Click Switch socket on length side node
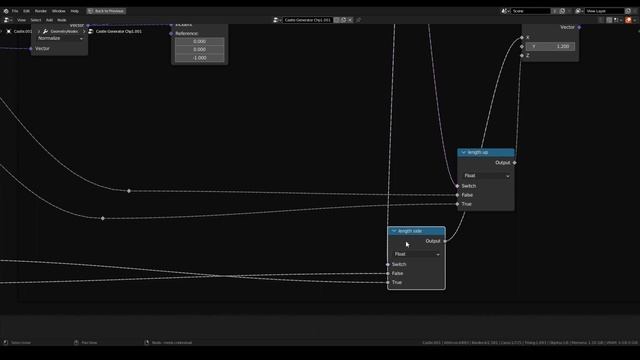This screenshot has width=640, height=360. (388, 264)
